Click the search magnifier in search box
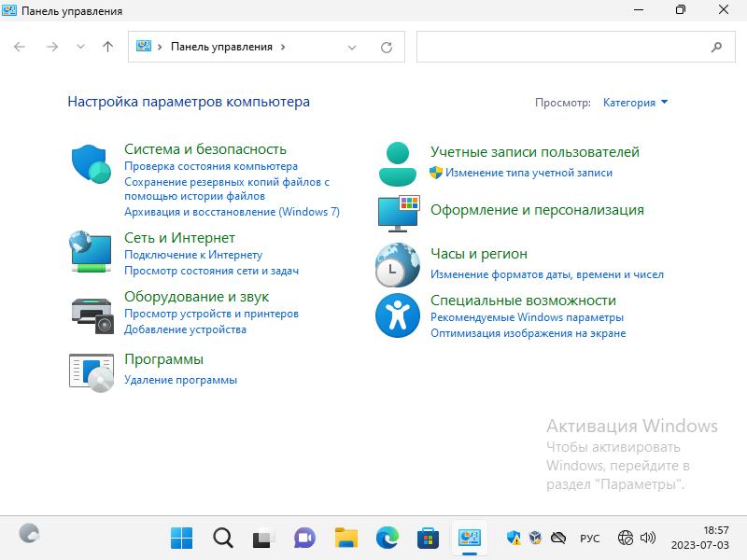This screenshot has width=747, height=560. click(716, 47)
